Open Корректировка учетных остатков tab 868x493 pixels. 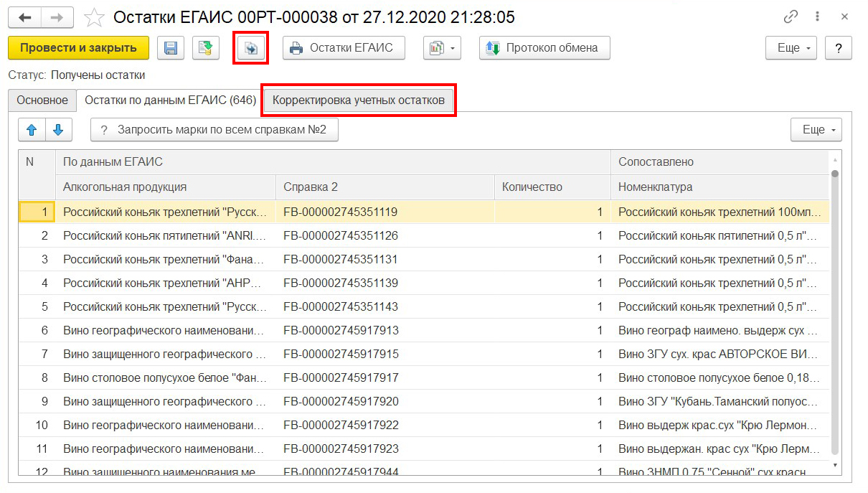pos(359,100)
